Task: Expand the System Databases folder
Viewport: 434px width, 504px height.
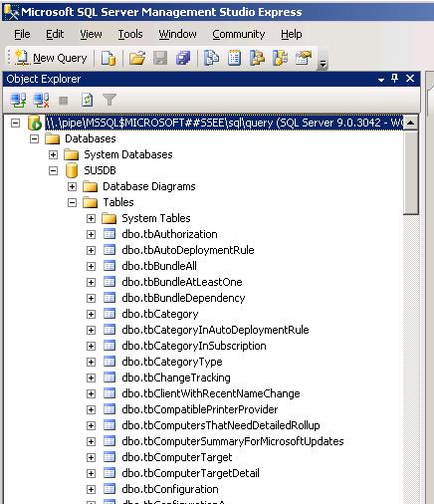Action: pos(53,154)
